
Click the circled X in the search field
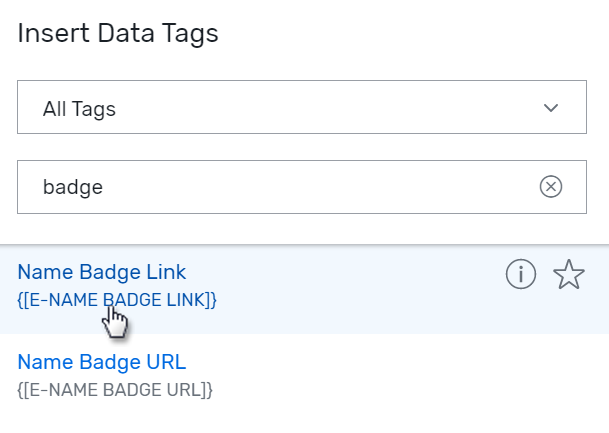click(x=551, y=186)
